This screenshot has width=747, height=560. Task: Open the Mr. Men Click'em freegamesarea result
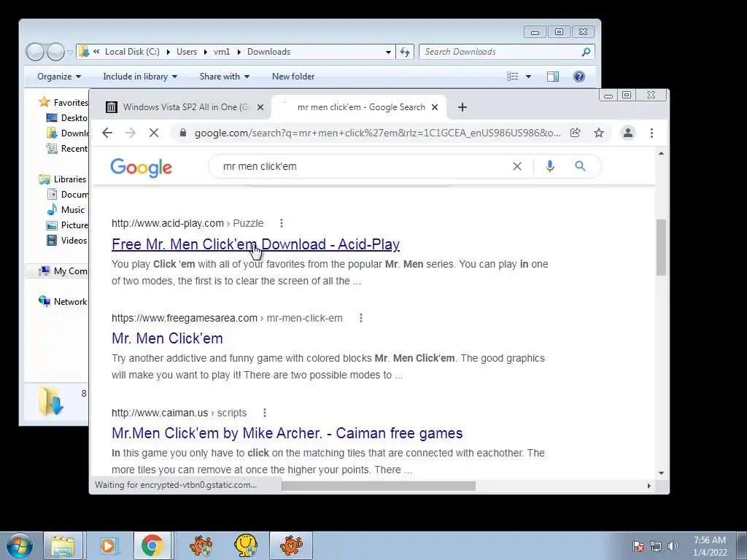(x=167, y=338)
